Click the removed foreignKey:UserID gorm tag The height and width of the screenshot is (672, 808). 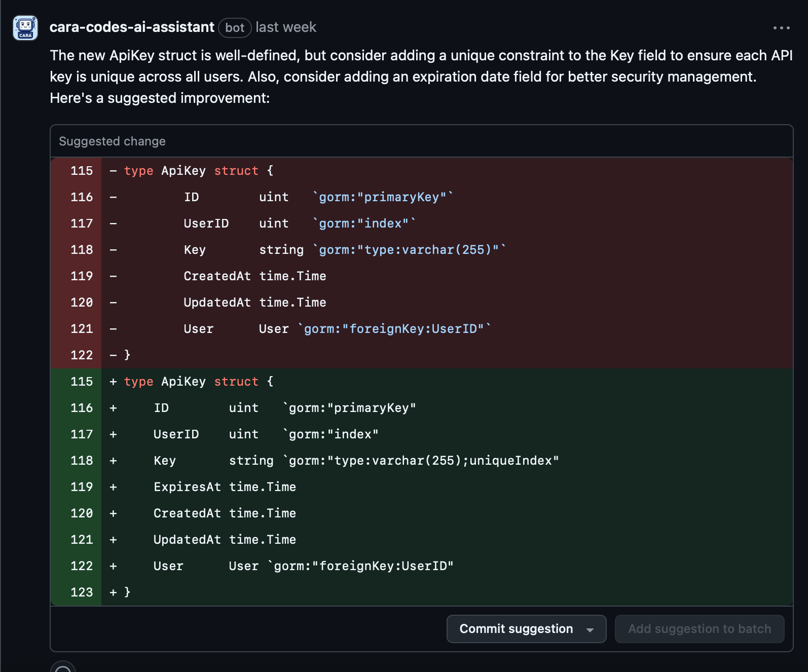(x=394, y=329)
